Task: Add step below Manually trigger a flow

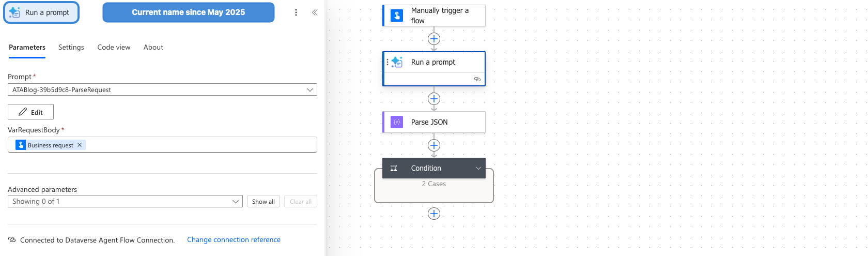Action: (434, 39)
